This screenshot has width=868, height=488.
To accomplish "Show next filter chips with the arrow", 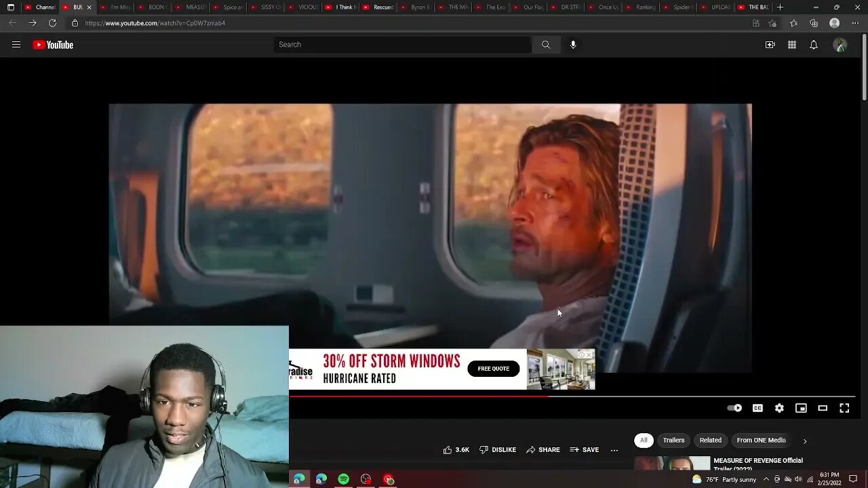I will click(x=805, y=441).
